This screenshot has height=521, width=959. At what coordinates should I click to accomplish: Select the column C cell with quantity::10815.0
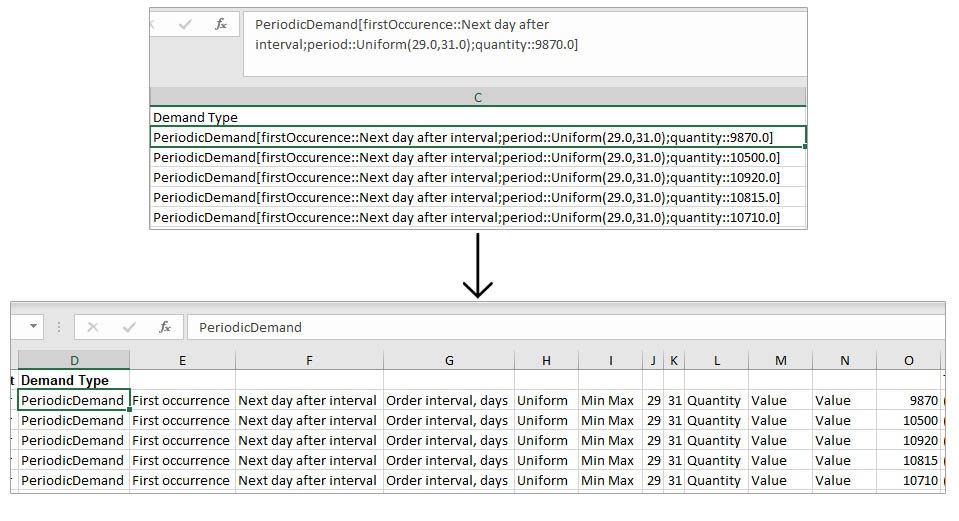click(x=478, y=198)
